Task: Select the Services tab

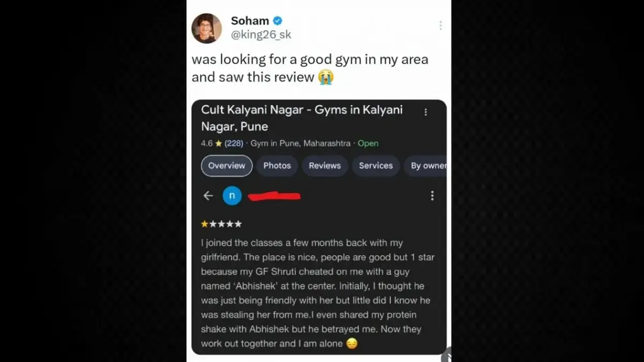Action: pyautogui.click(x=376, y=166)
